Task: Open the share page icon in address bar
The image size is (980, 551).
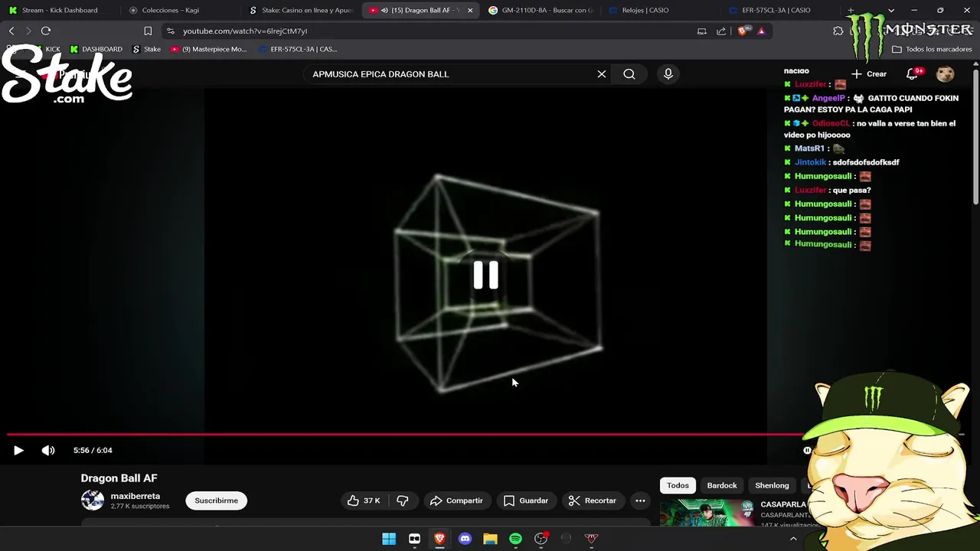Action: click(721, 31)
